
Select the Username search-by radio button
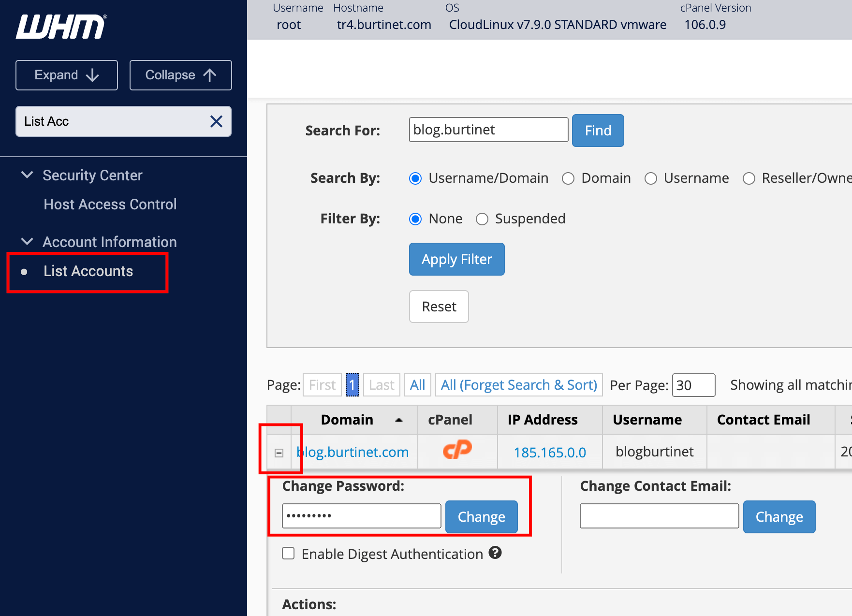[651, 178]
